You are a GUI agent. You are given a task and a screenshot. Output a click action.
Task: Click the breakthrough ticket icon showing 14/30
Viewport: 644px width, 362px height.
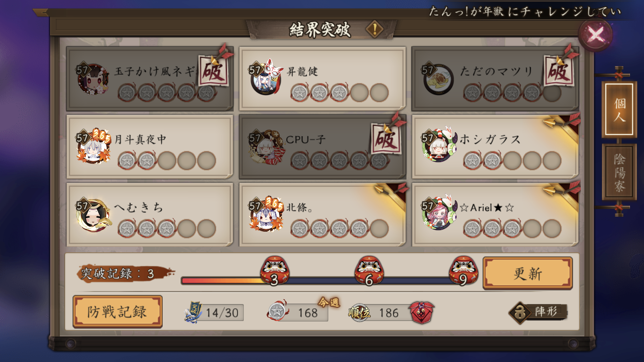(193, 312)
